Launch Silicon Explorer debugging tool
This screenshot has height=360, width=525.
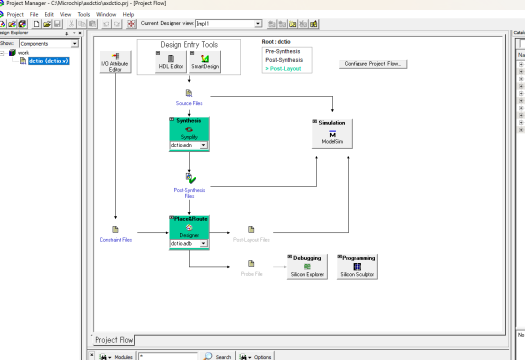click(x=307, y=267)
